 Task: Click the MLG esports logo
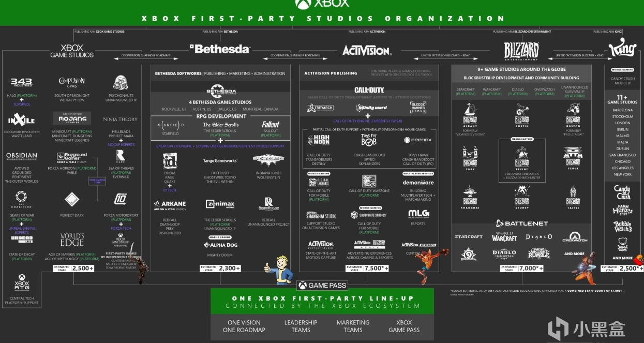[x=418, y=213]
